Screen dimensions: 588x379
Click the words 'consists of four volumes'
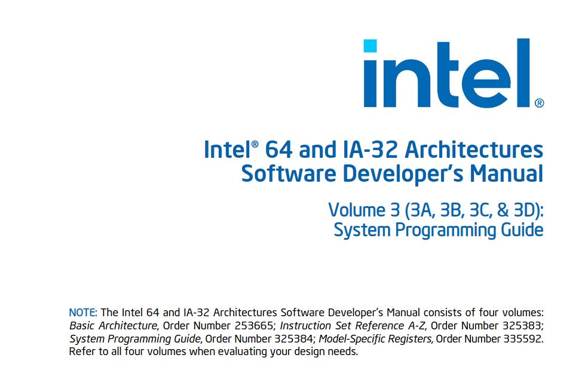(483, 313)
